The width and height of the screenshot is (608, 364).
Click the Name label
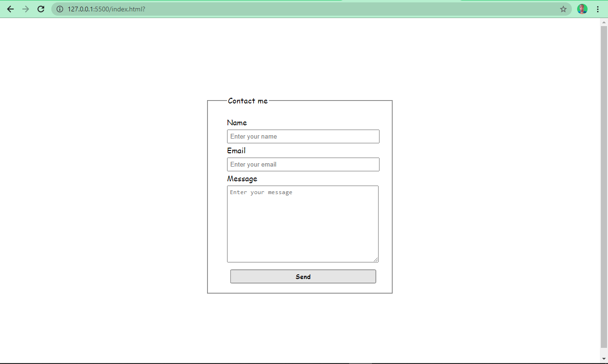pyautogui.click(x=237, y=123)
